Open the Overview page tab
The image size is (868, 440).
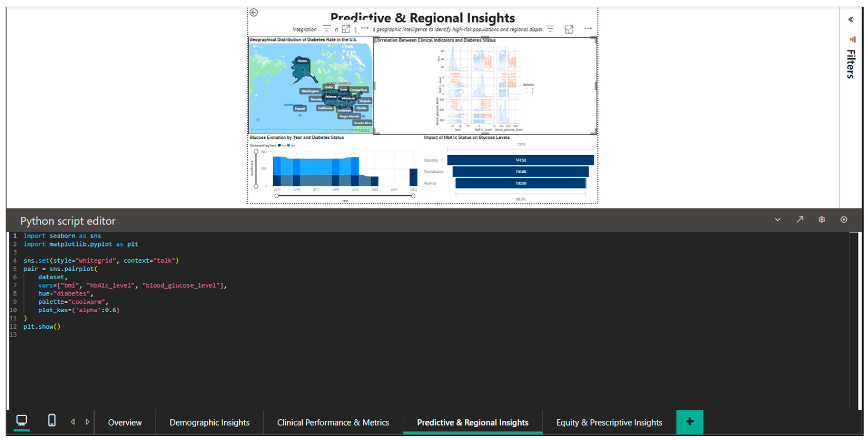(x=125, y=422)
